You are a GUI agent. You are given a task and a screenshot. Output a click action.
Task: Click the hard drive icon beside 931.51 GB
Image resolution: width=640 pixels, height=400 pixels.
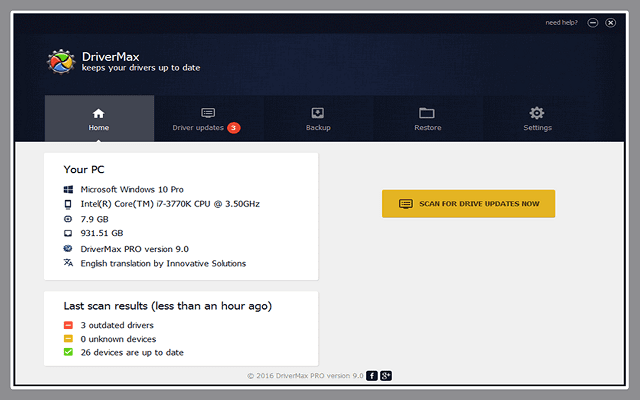coord(68,233)
